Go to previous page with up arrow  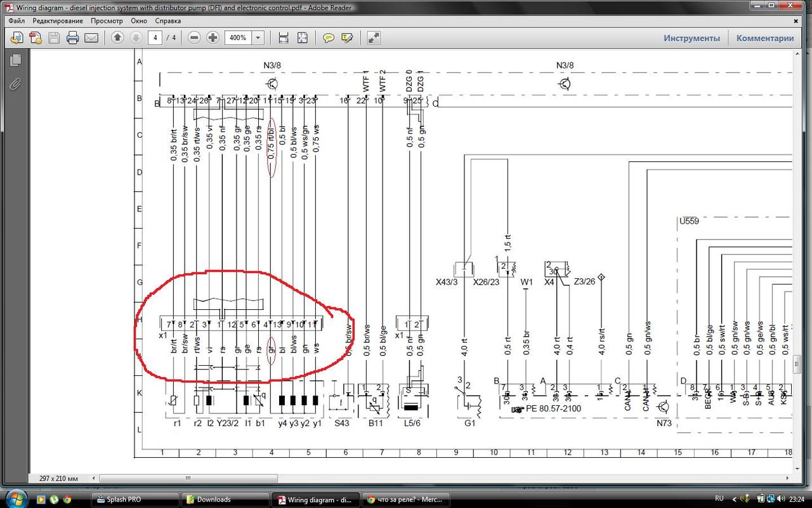(x=117, y=38)
